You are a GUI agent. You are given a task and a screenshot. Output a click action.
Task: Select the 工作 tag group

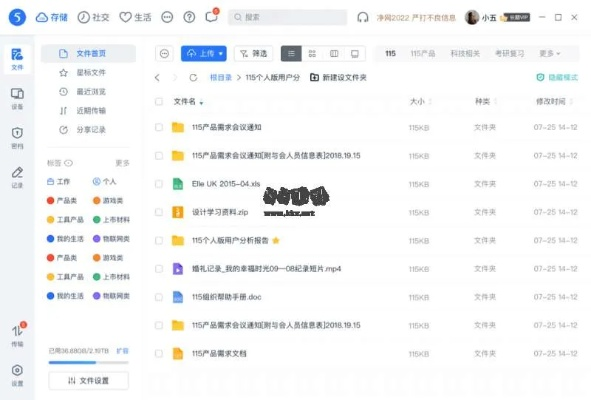pyautogui.click(x=58, y=181)
